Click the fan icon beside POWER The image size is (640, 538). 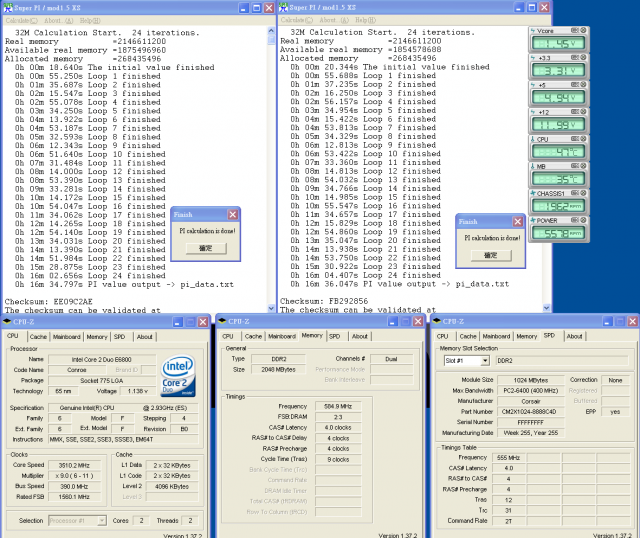[533, 220]
